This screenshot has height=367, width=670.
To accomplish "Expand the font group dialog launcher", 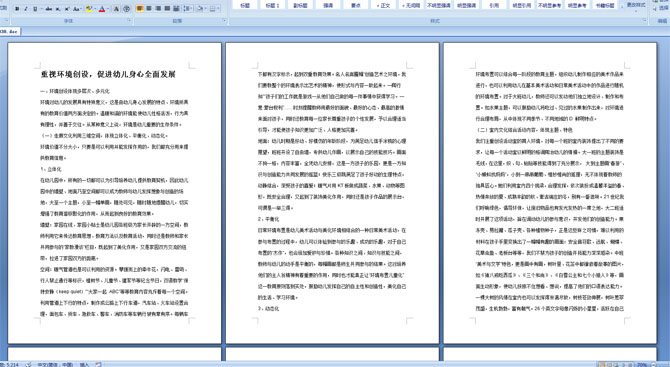I will pos(129,20).
